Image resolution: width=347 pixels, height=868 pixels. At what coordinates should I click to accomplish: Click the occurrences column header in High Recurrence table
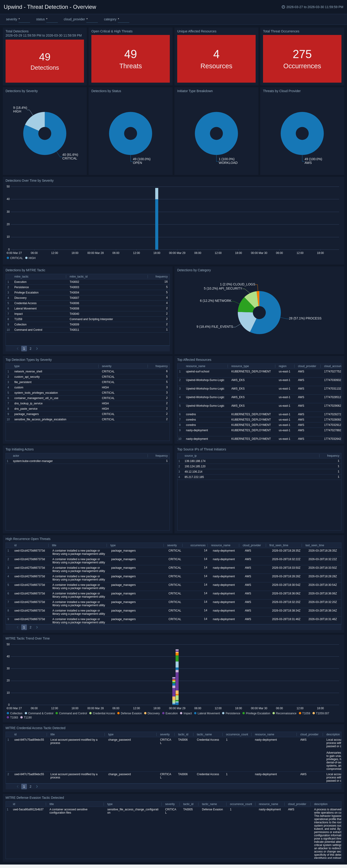point(197,545)
